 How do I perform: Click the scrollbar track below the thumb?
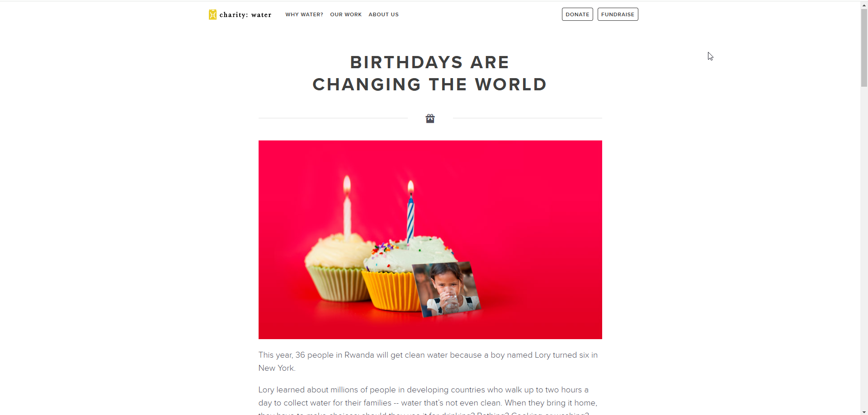pyautogui.click(x=864, y=248)
